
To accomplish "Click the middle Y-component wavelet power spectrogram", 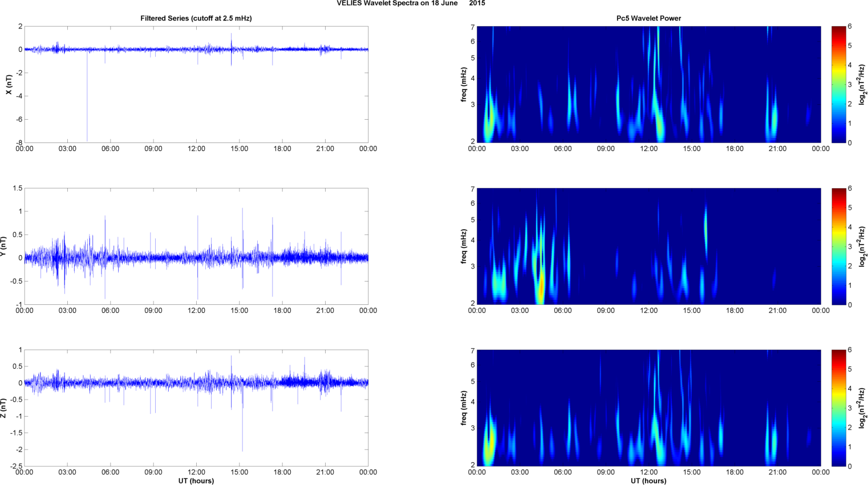I will pyautogui.click(x=648, y=246).
